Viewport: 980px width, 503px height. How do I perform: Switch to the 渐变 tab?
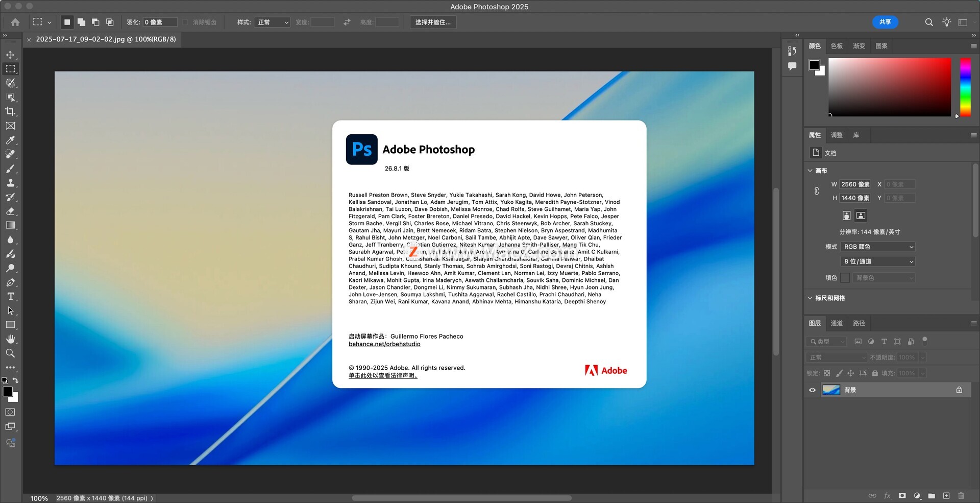click(x=859, y=46)
